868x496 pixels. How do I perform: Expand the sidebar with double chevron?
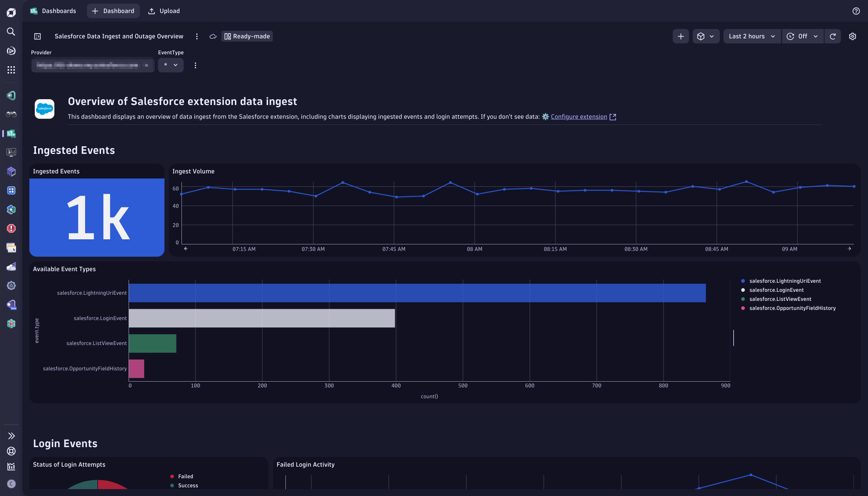(11, 436)
